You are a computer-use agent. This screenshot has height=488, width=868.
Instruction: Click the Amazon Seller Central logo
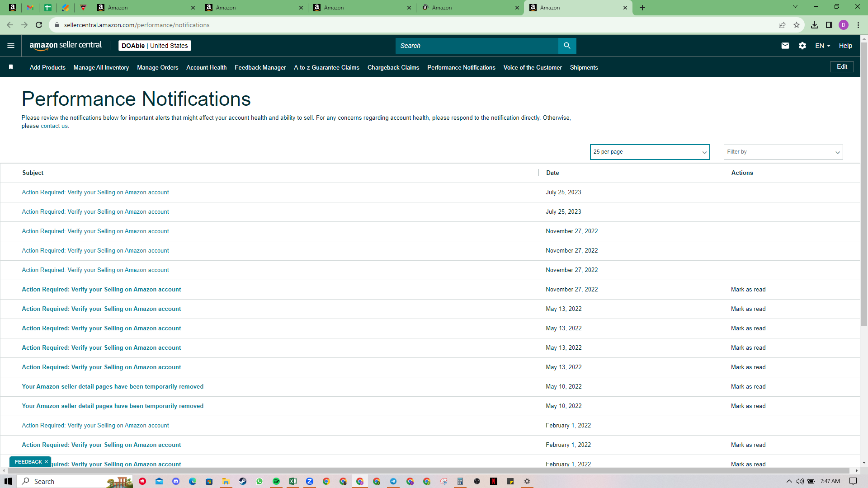pyautogui.click(x=66, y=46)
